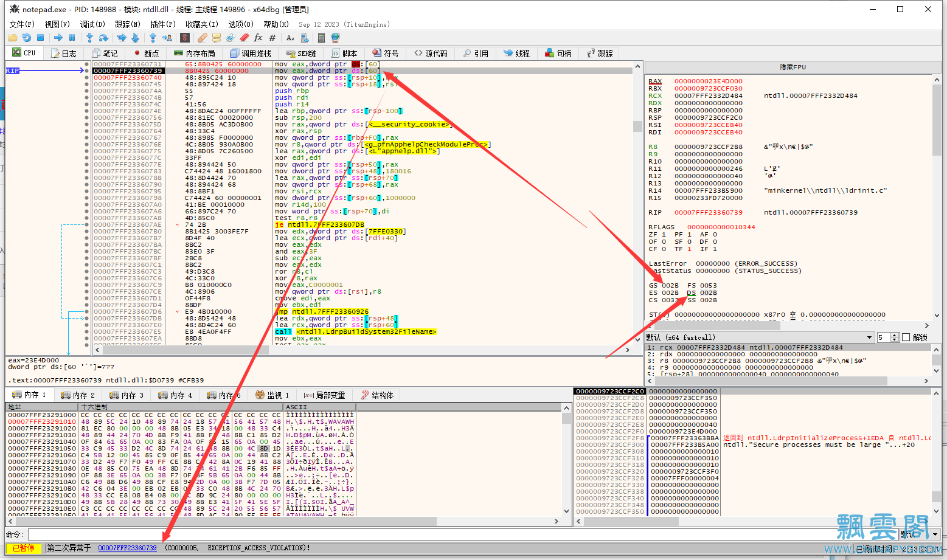947x560 pixels.
Task: Open the 插件(P) menu
Action: pyautogui.click(x=163, y=24)
